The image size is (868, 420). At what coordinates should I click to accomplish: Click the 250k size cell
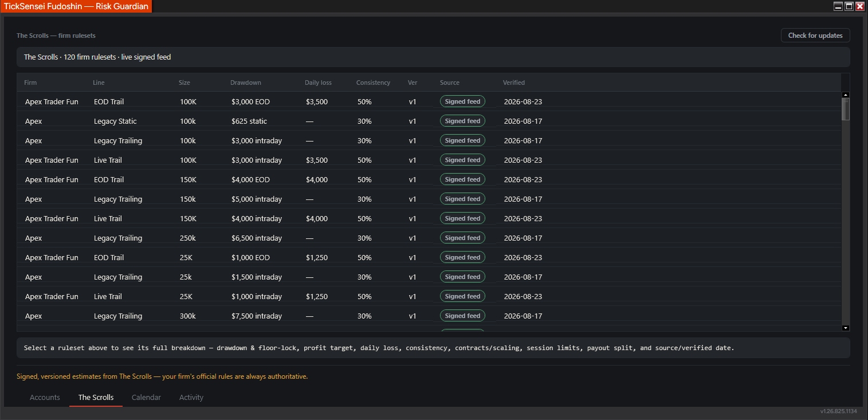tap(188, 238)
